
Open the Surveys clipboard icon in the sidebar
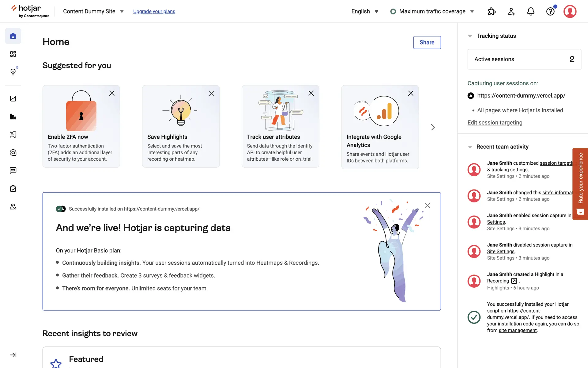click(13, 189)
